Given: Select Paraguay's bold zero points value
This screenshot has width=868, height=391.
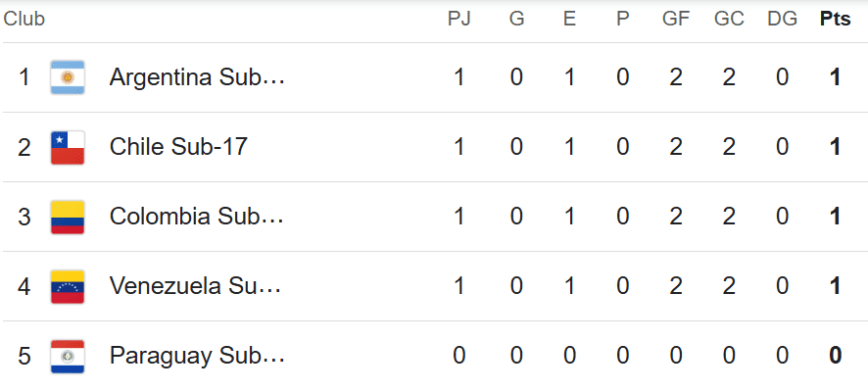Looking at the screenshot, I should point(836,356).
